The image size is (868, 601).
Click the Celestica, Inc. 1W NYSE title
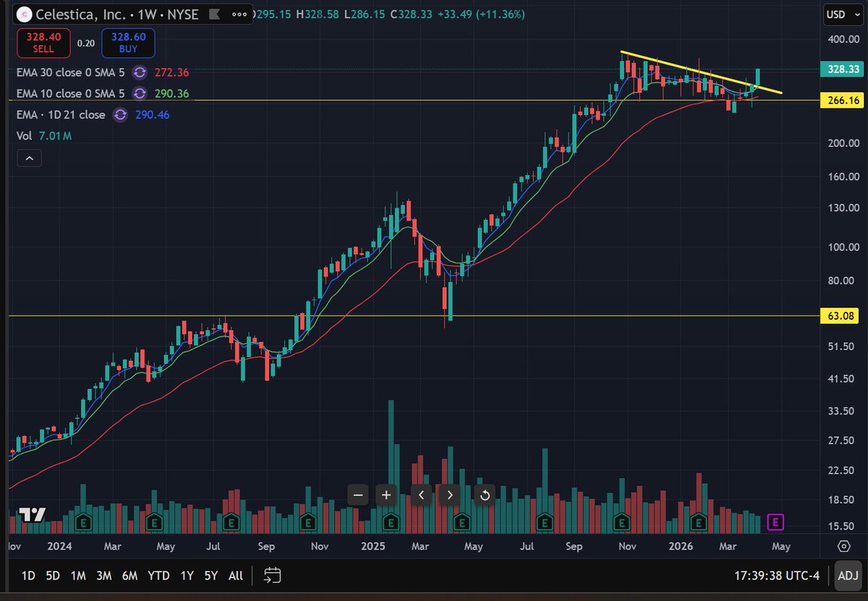pos(116,13)
